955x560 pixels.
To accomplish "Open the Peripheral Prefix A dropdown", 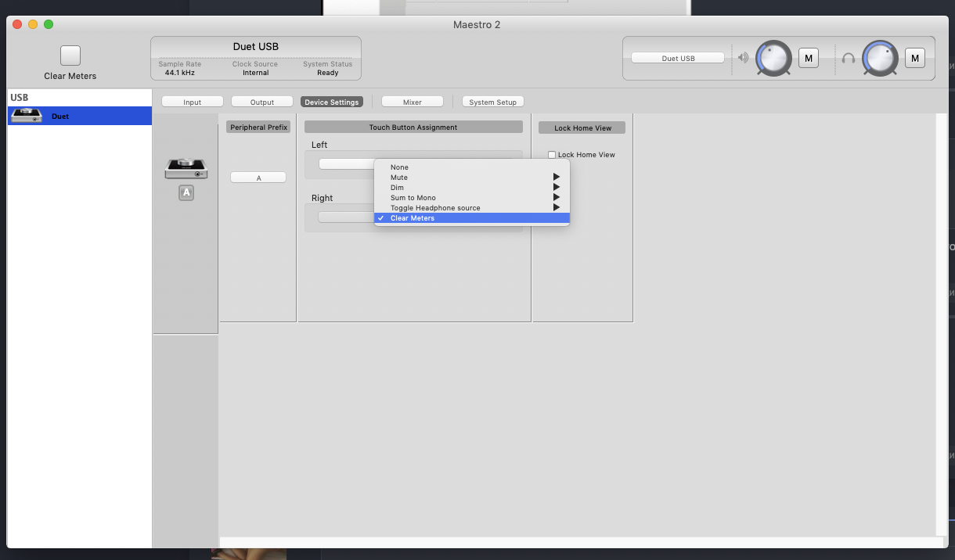I will (x=258, y=178).
